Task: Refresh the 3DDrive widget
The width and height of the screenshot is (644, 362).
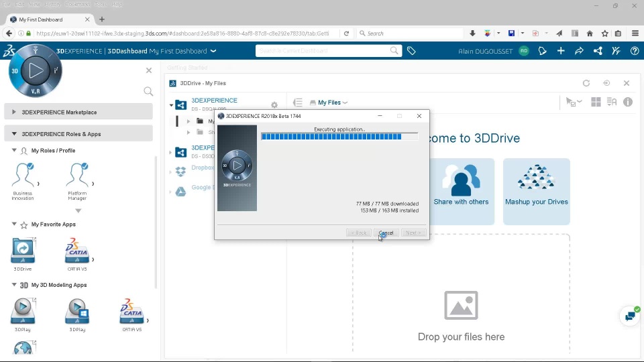Action: (x=586, y=83)
